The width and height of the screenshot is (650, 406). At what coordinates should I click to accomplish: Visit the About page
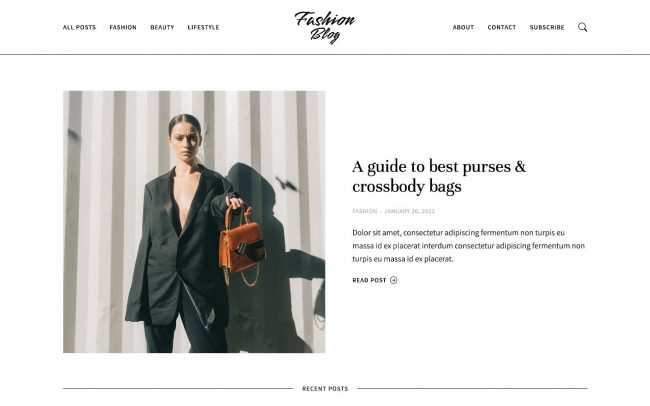point(463,27)
